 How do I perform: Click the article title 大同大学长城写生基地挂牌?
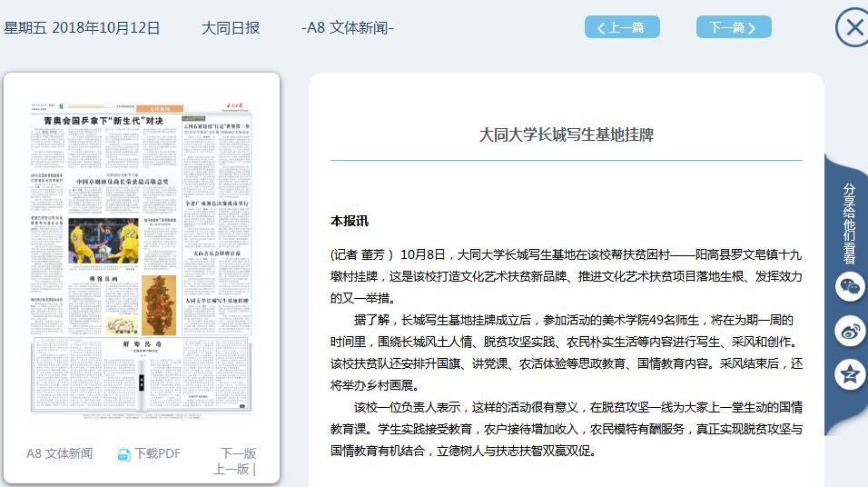[567, 134]
